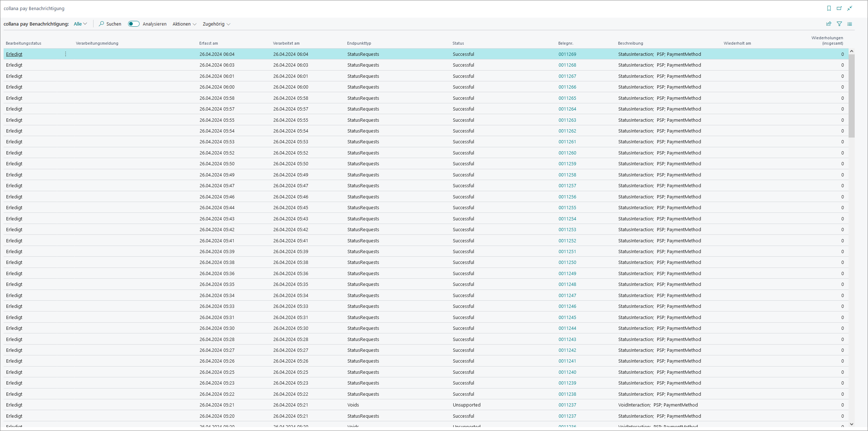
Task: Select Voids endpoint type at 05:21
Action: 353,405
